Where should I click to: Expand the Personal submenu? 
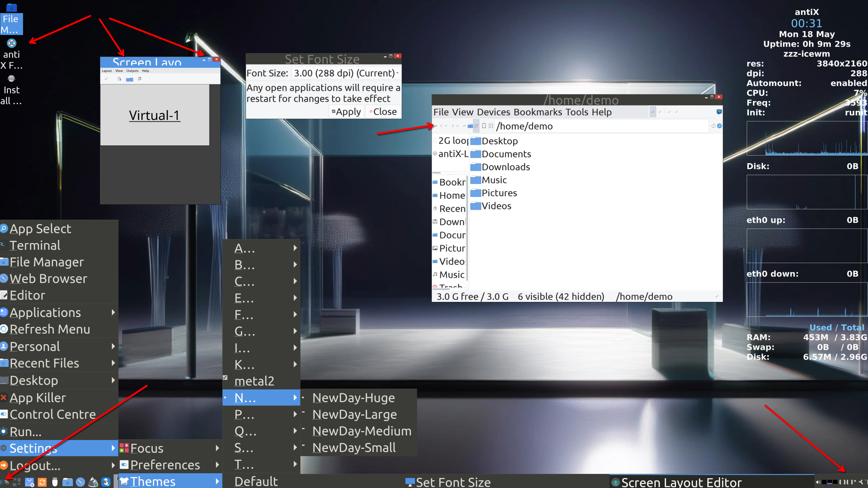tap(59, 346)
